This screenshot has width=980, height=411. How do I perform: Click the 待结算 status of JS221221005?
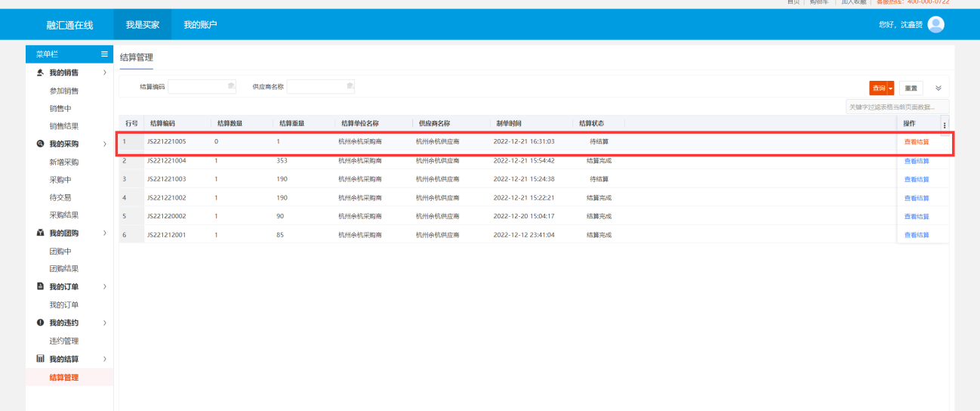tap(599, 141)
